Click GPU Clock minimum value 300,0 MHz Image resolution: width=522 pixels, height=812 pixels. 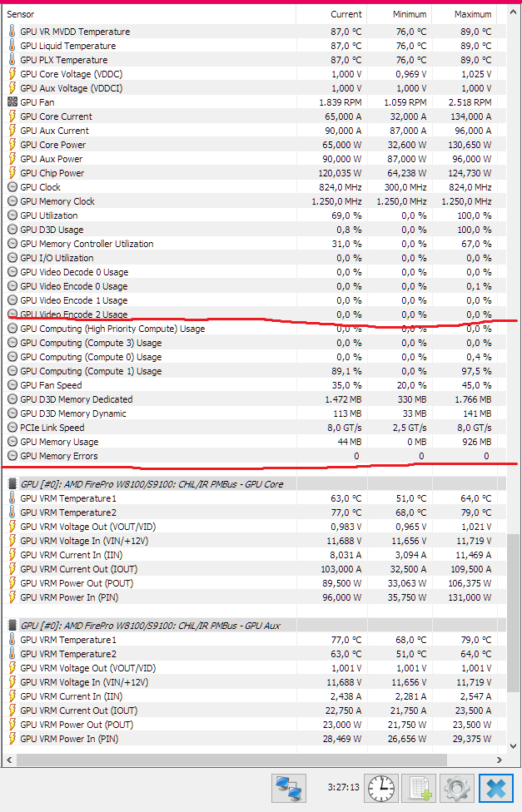point(405,187)
